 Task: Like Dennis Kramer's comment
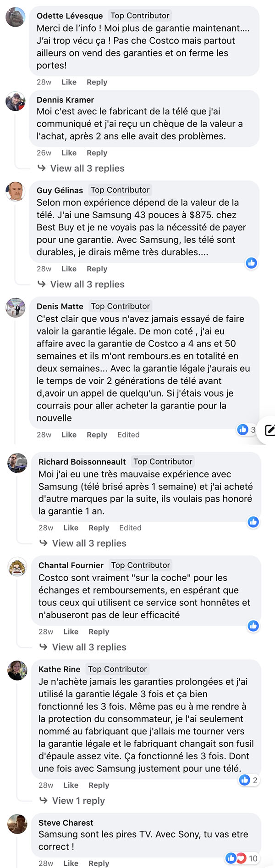(x=69, y=153)
